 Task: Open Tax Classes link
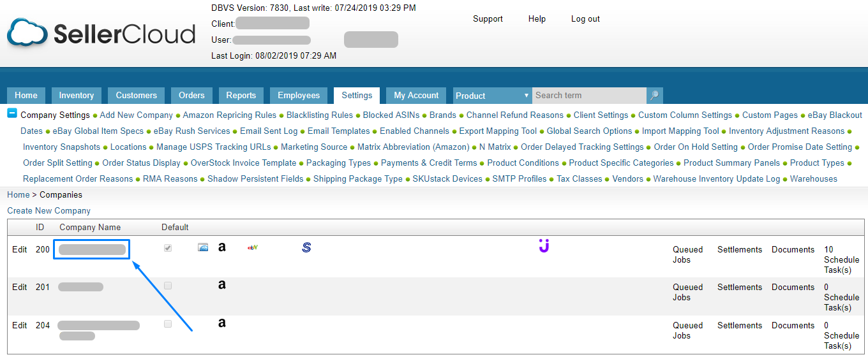580,179
